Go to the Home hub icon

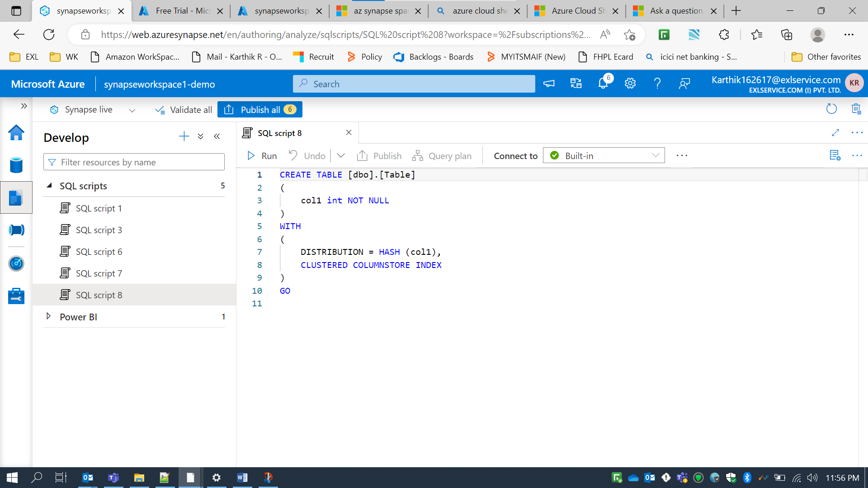click(x=16, y=132)
